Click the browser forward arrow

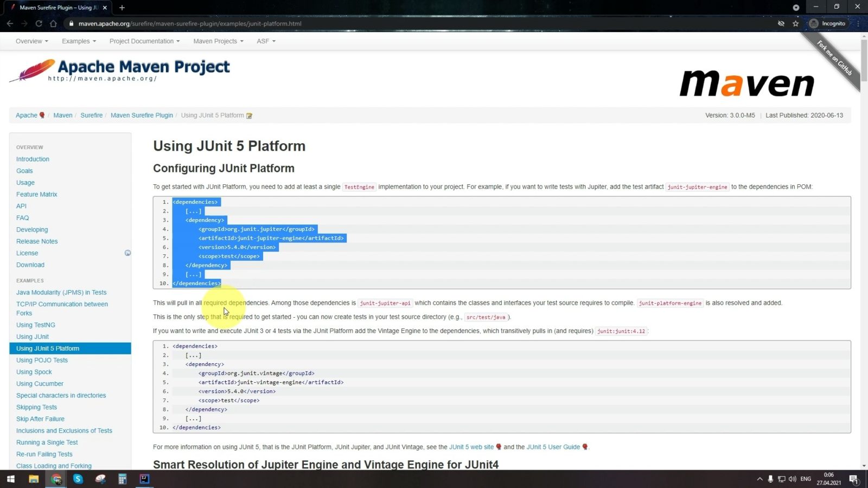(x=24, y=23)
